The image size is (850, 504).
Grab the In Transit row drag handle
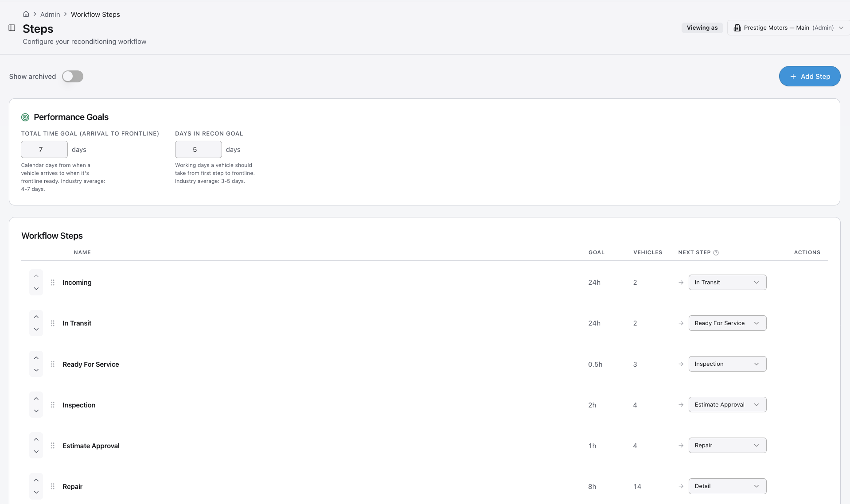(53, 323)
